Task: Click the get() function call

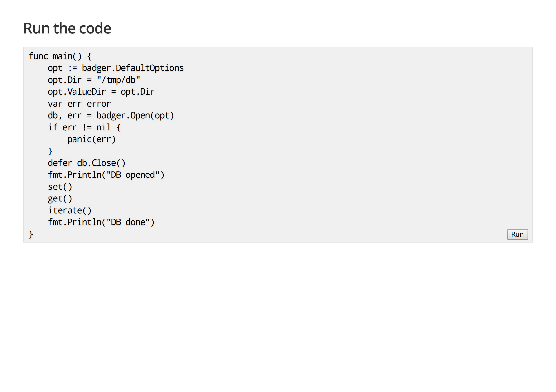Action: pyautogui.click(x=60, y=198)
